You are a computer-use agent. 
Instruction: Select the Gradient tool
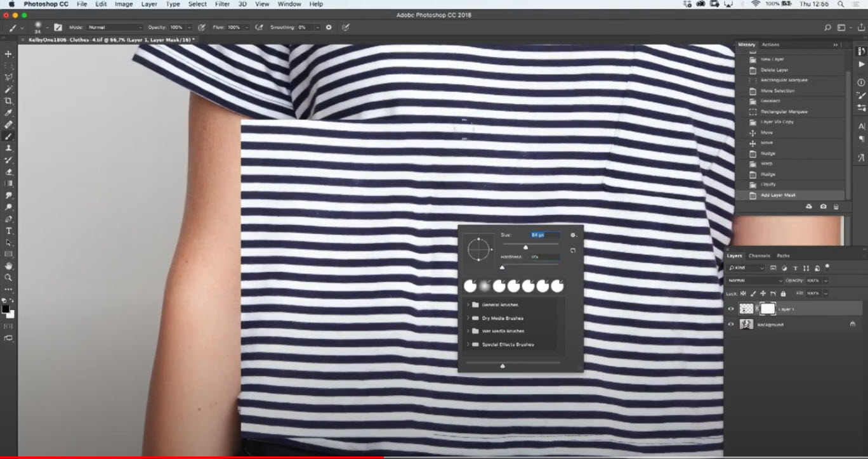8,183
